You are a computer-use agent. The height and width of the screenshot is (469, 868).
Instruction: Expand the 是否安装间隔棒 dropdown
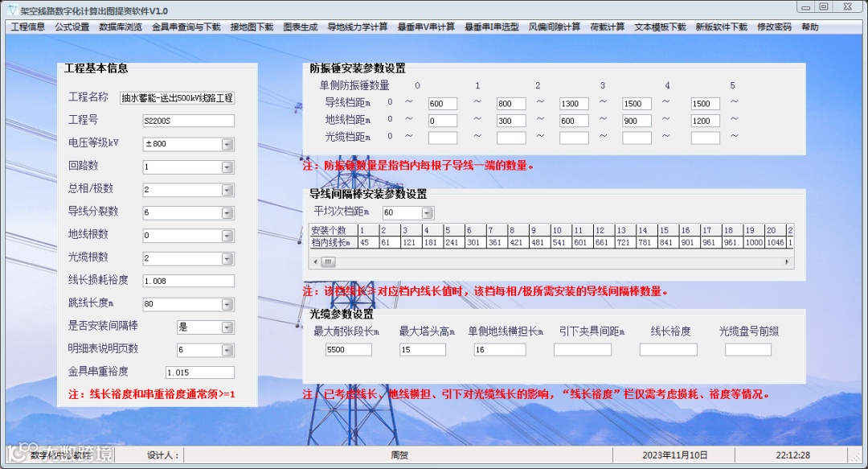[227, 327]
